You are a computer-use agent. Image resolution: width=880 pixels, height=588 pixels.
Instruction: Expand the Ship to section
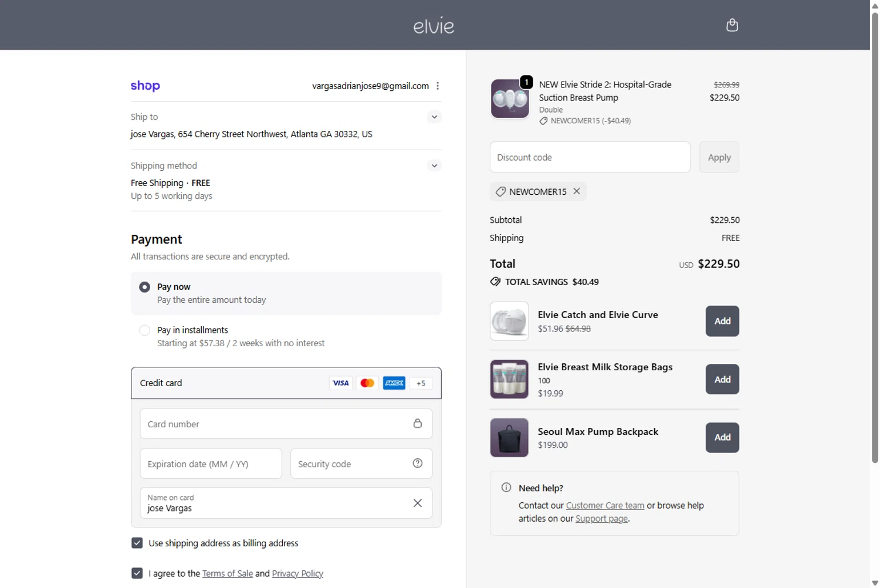(434, 117)
